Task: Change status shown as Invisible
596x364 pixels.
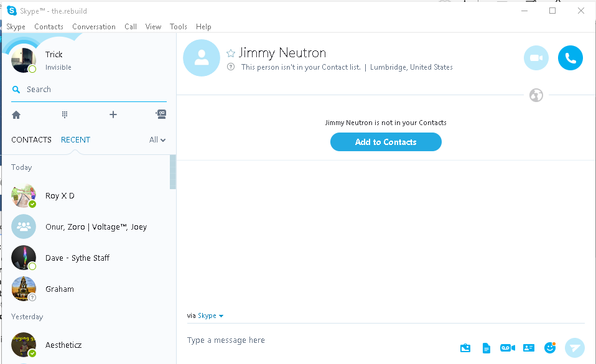Action: coord(58,67)
